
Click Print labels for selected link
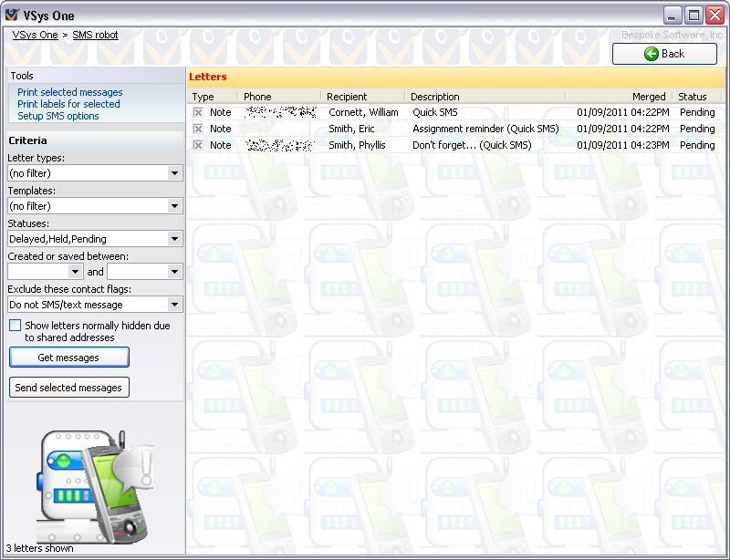tap(68, 104)
